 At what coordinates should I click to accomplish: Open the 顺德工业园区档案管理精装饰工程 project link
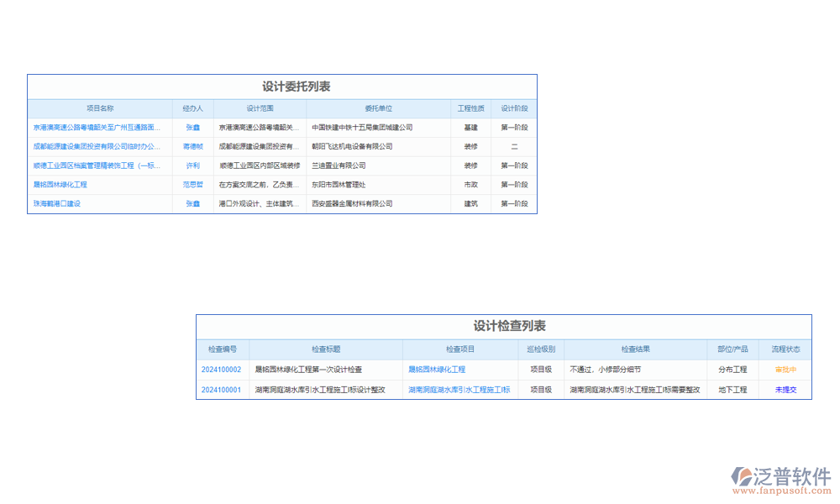tap(97, 165)
